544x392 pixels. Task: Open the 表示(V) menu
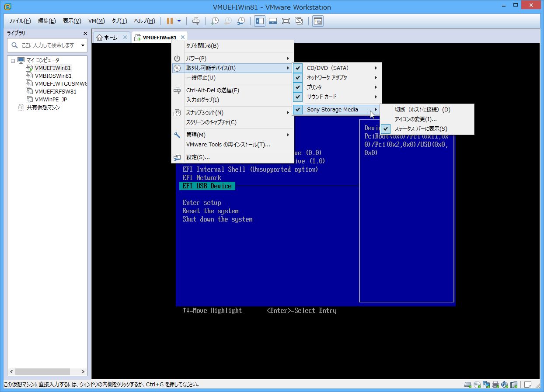coord(72,21)
